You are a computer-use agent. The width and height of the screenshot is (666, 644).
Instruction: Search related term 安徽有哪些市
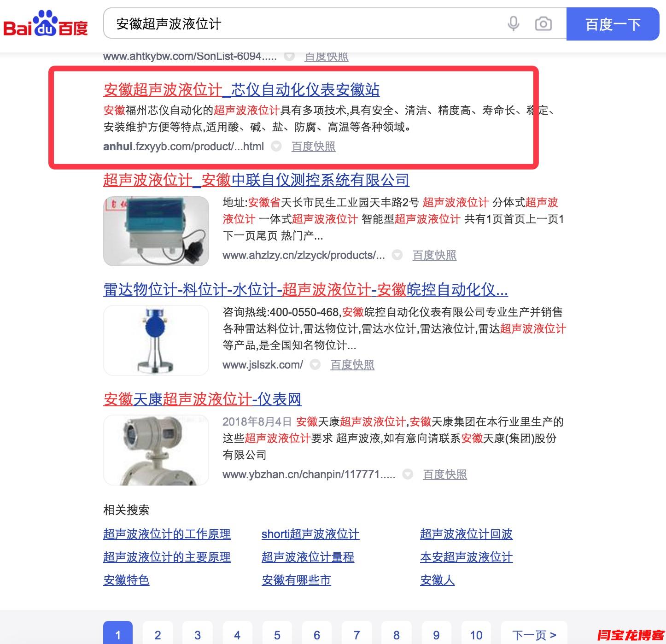point(296,580)
